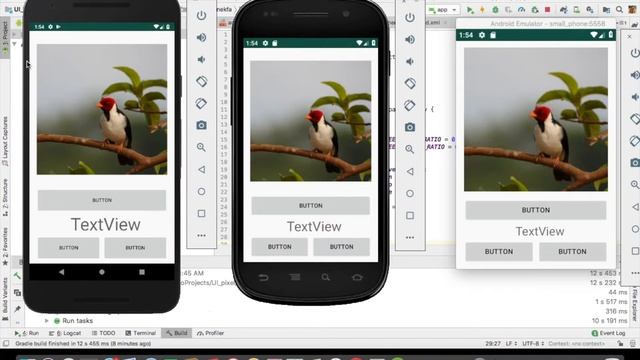Screen dimensions: 640x360
Task: Open the Layout Captures side tab
Action: (5, 141)
